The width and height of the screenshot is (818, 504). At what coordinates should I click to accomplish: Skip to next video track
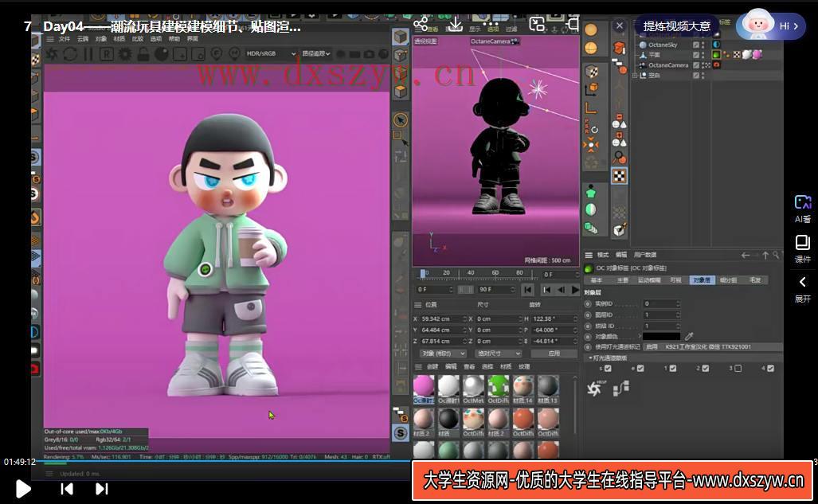pyautogui.click(x=102, y=489)
